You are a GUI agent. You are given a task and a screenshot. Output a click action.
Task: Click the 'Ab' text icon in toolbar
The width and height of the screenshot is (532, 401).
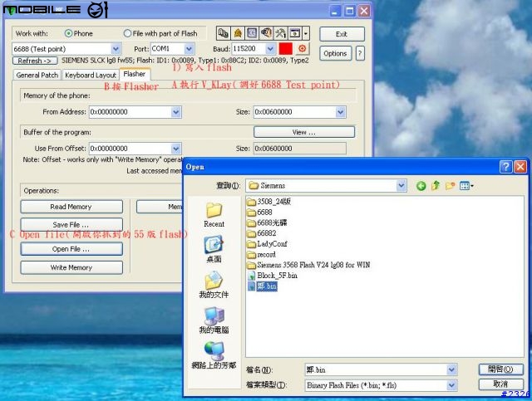click(x=224, y=33)
